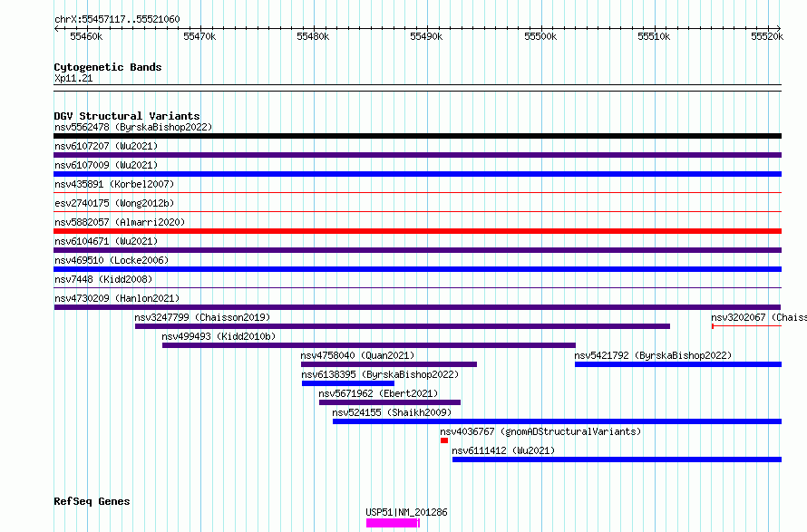Viewport: 807px width, 532px height.
Task: Open nsv6107009 (Wu2021) label
Action: coord(106,165)
